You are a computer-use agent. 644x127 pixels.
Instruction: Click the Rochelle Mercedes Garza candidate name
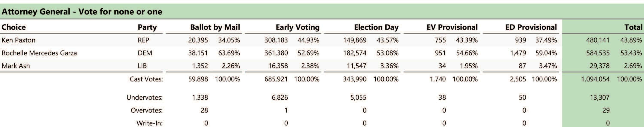click(39, 53)
